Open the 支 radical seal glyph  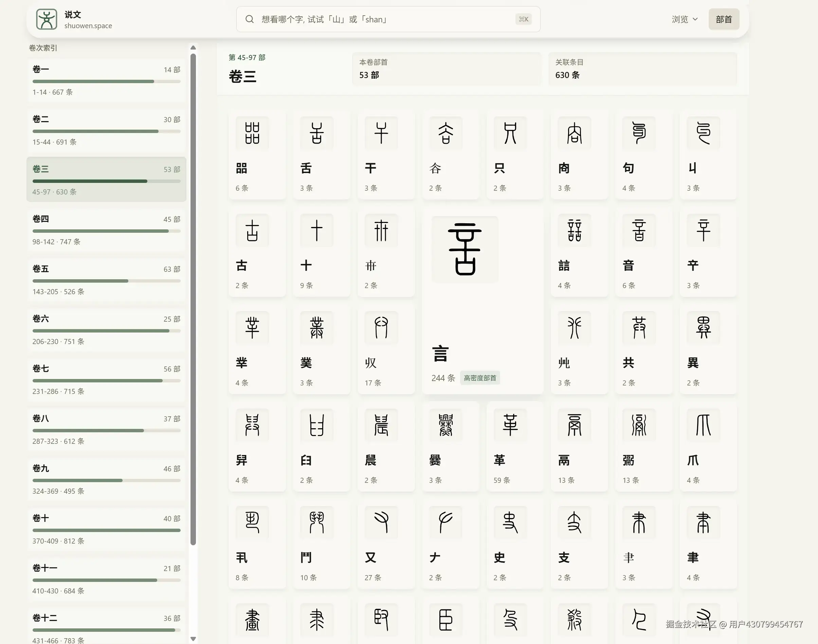coord(575,522)
